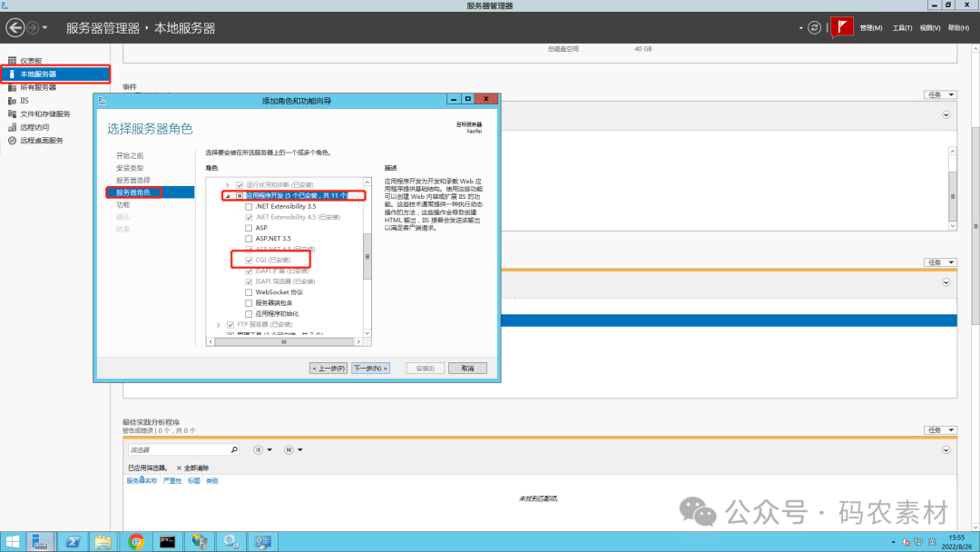
Task: Sort by the 标题 column header
Action: 194,481
